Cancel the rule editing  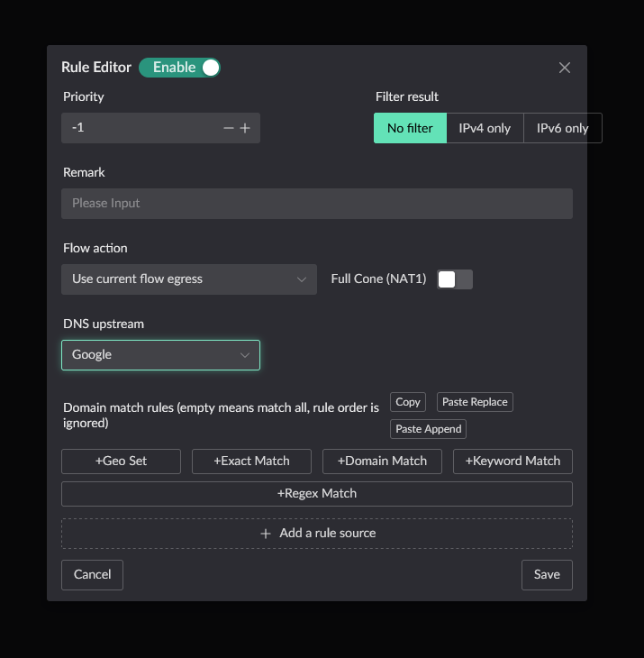(92, 575)
